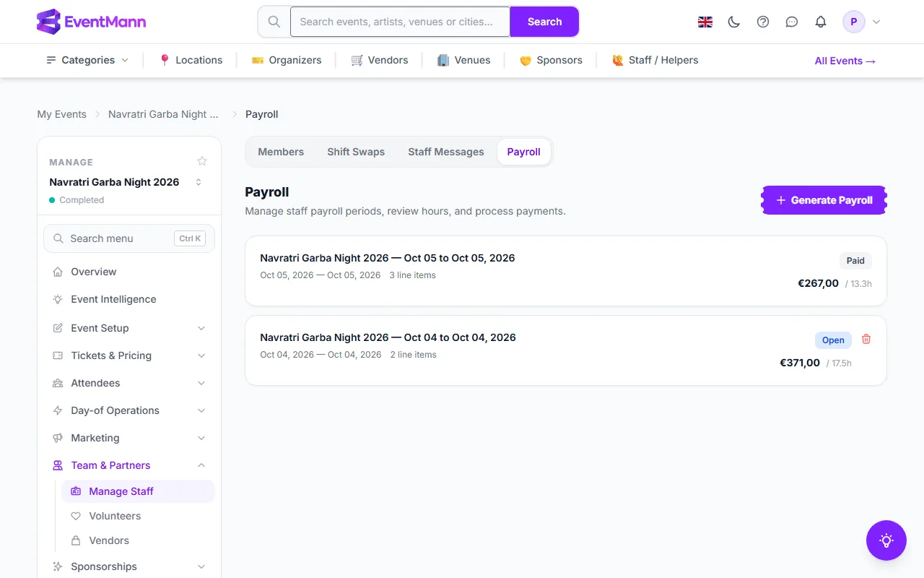Expand the Sponsorships section

[x=129, y=566]
